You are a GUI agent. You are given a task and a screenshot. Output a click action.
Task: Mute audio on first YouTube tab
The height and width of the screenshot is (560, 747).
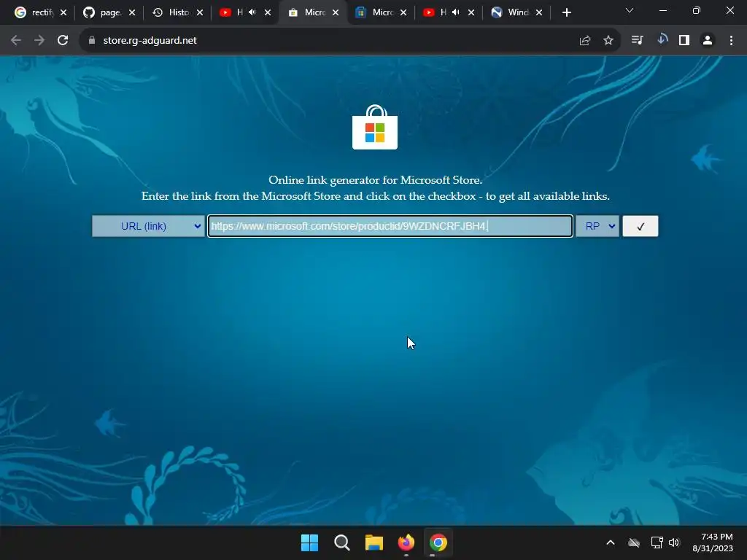pyautogui.click(x=252, y=12)
